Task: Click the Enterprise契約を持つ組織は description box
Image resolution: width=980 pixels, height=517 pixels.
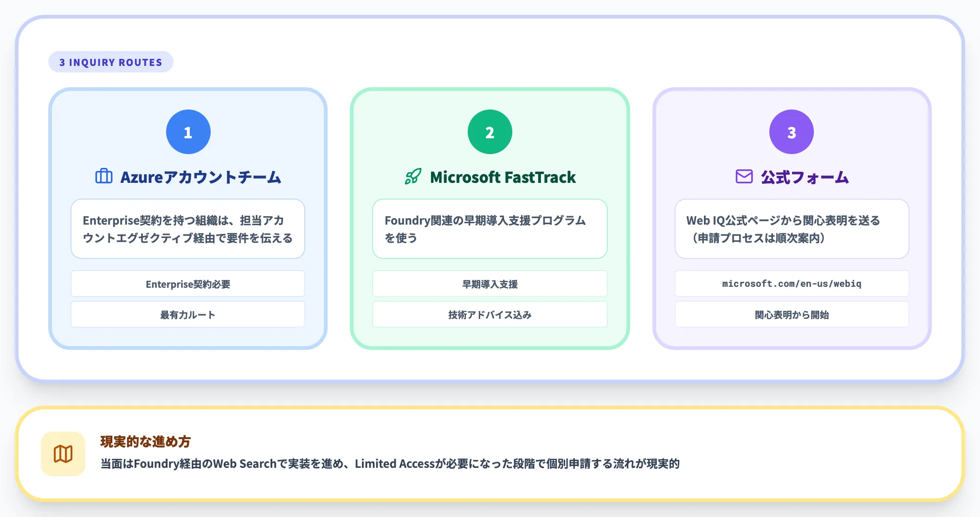Action: pos(188,229)
